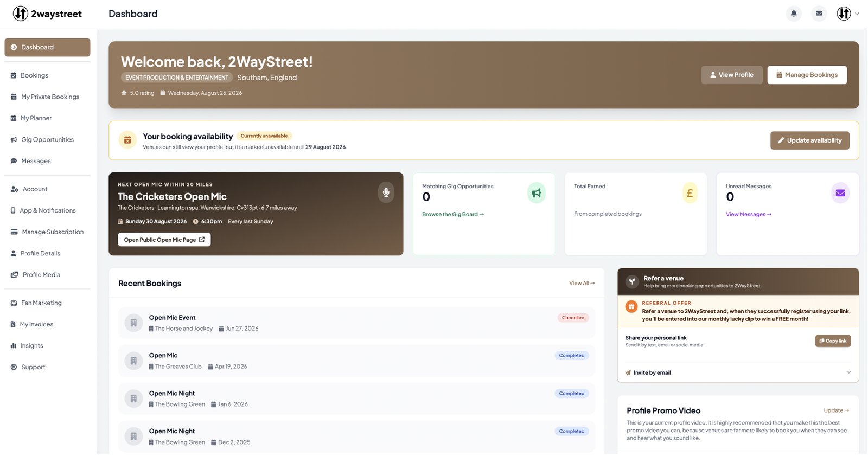Navigate to Insights in sidebar

(x=47, y=346)
